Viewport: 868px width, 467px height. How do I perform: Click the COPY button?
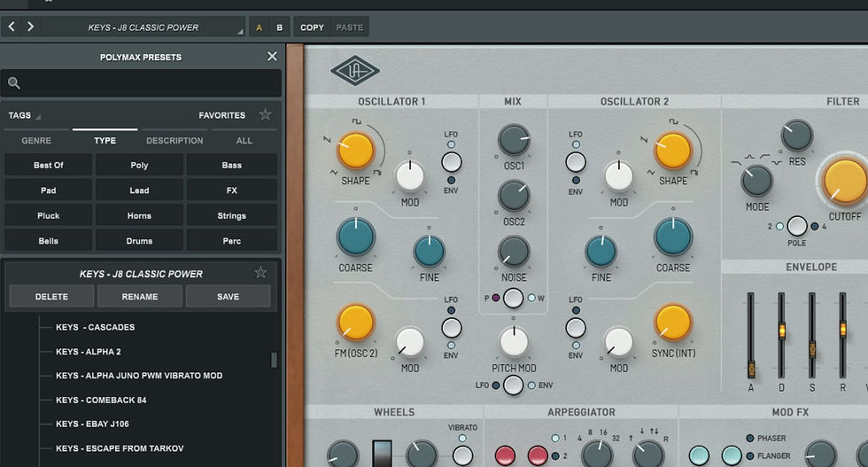pos(312,27)
